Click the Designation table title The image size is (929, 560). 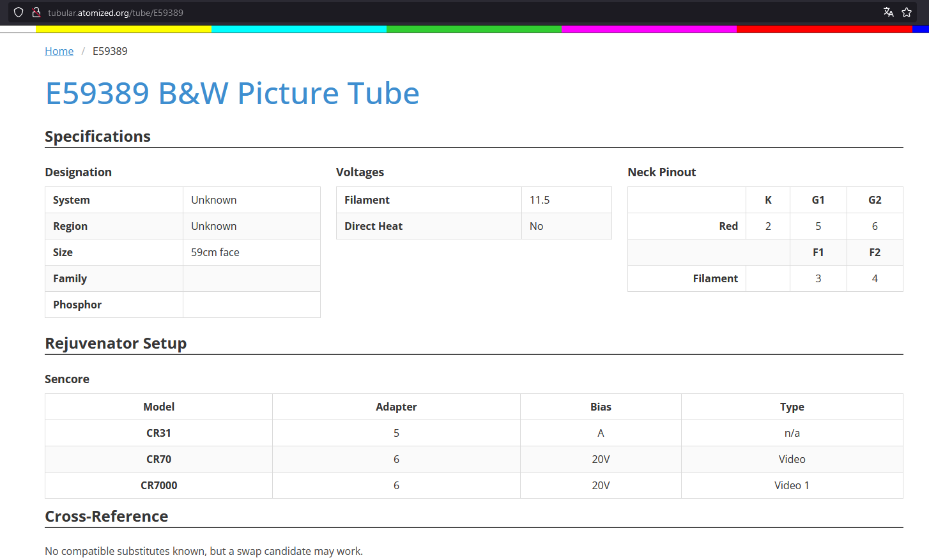78,172
